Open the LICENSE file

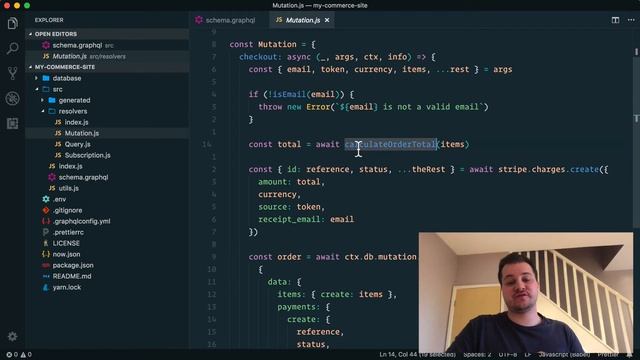tap(66, 243)
